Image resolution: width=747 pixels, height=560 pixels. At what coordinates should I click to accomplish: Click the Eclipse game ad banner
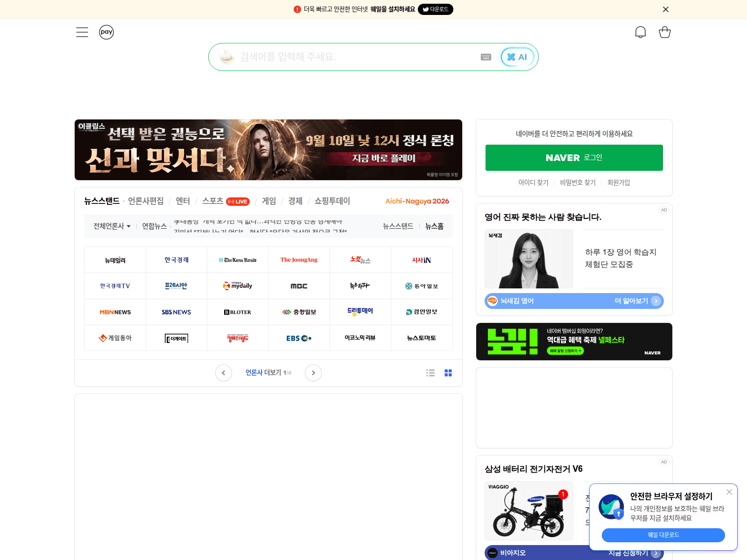click(x=268, y=150)
